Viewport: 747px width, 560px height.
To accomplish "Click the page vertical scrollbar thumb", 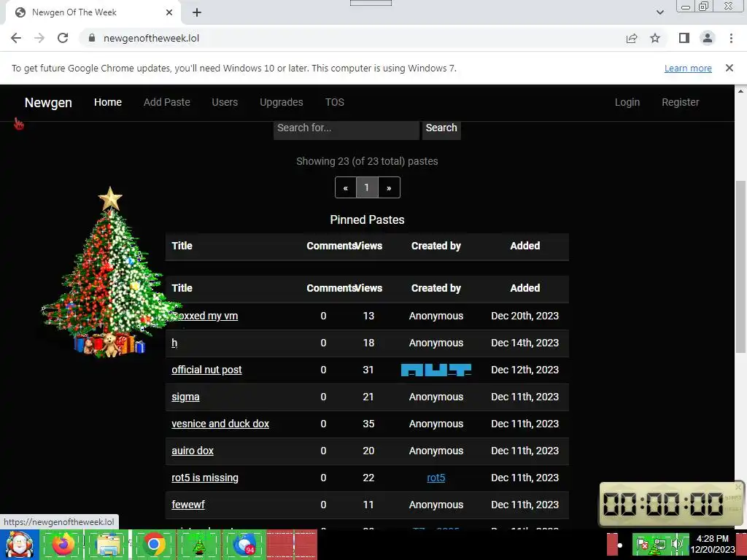I will (x=740, y=267).
